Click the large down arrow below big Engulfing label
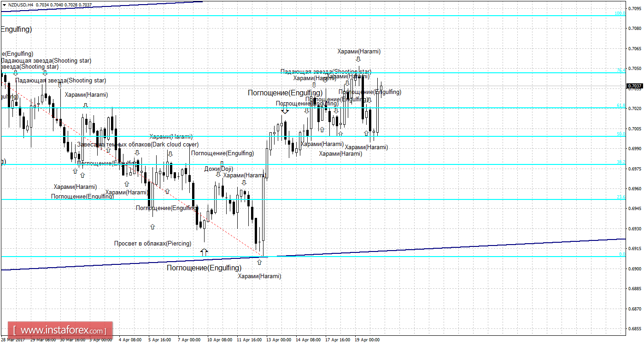 coord(285,110)
